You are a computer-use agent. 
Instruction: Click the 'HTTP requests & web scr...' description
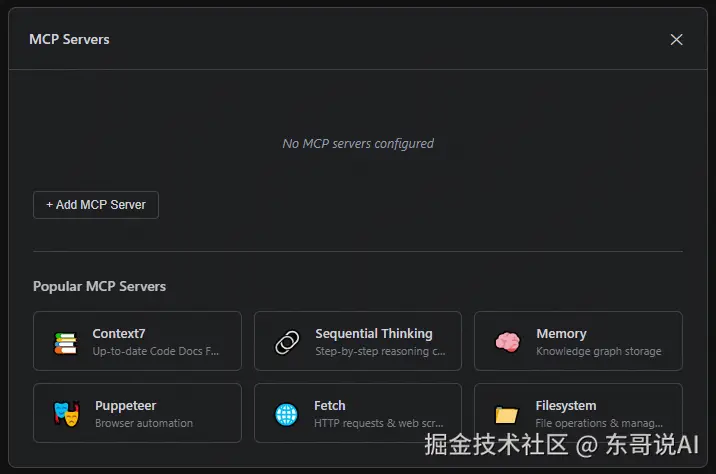coord(379,424)
